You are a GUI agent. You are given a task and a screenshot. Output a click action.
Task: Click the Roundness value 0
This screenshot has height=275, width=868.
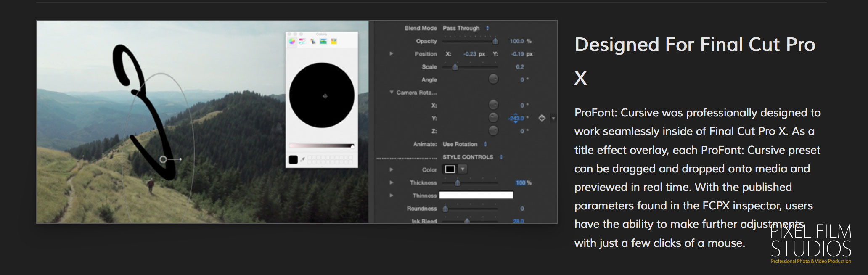[522, 209]
